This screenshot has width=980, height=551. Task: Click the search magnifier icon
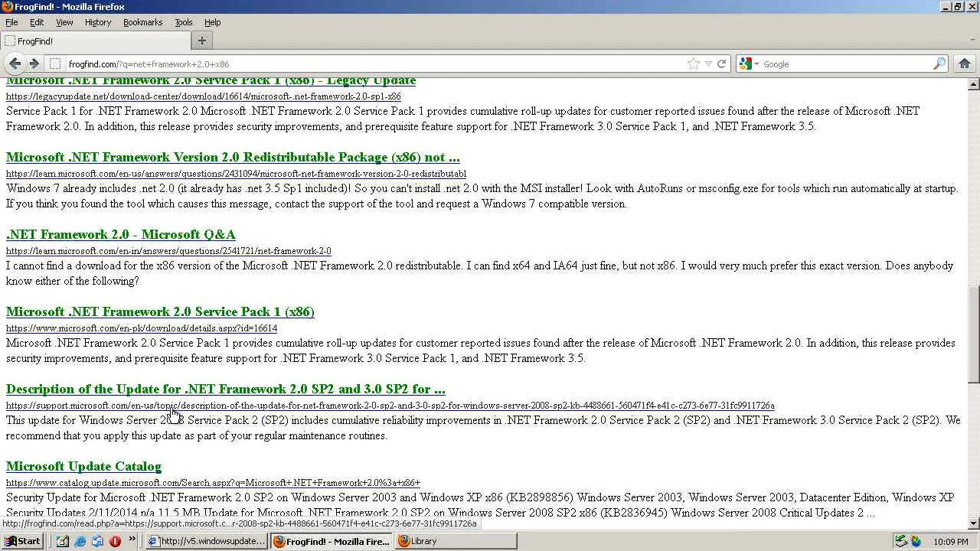click(x=939, y=64)
